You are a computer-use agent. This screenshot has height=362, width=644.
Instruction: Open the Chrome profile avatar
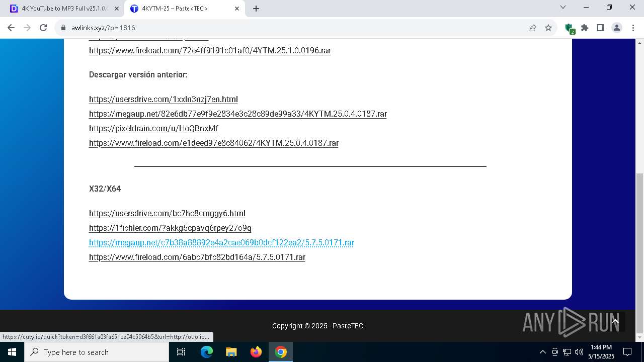click(x=617, y=28)
